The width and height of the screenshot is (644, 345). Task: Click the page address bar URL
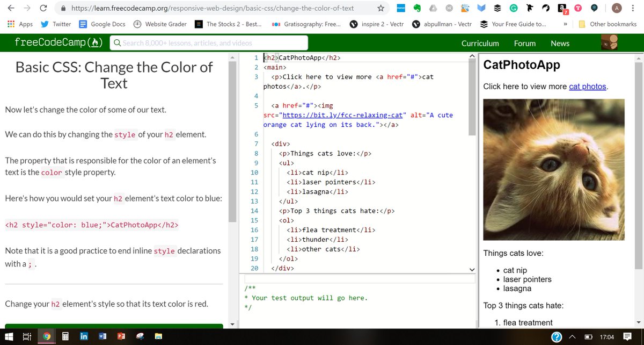(213, 9)
